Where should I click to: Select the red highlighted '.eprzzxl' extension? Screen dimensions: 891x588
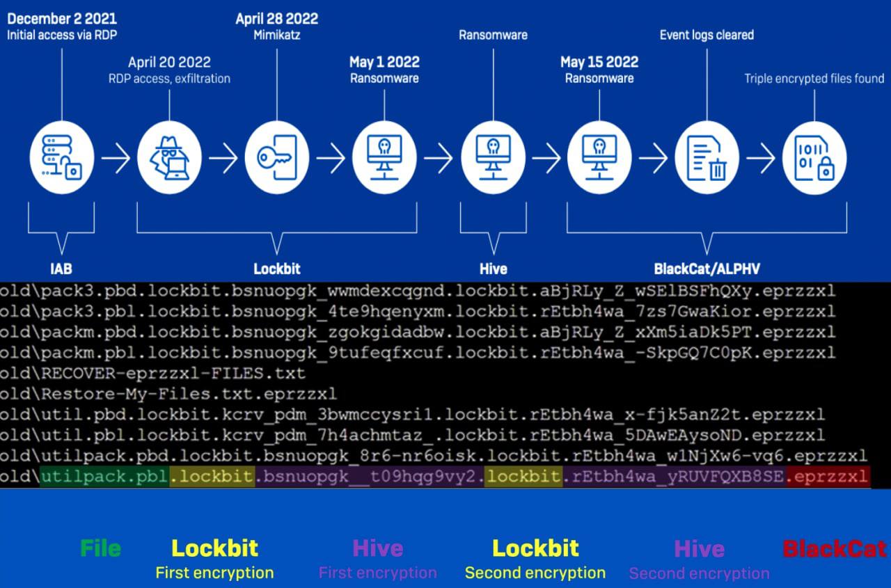click(x=828, y=477)
